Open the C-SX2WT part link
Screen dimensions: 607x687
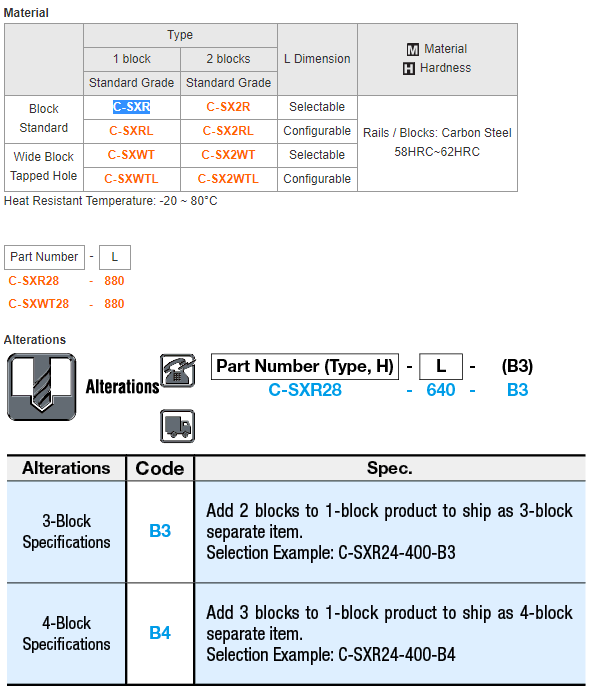point(228,155)
